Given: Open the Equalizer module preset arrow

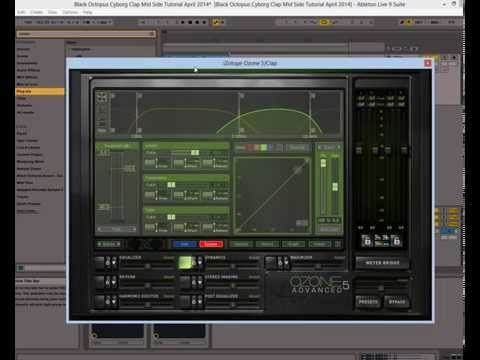Looking at the screenshot, I should point(114,263).
